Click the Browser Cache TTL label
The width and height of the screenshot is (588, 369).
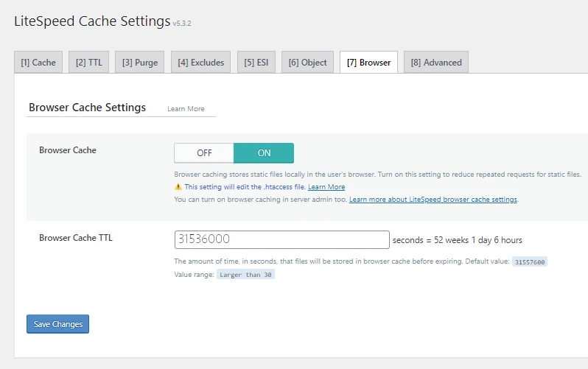(x=76, y=238)
